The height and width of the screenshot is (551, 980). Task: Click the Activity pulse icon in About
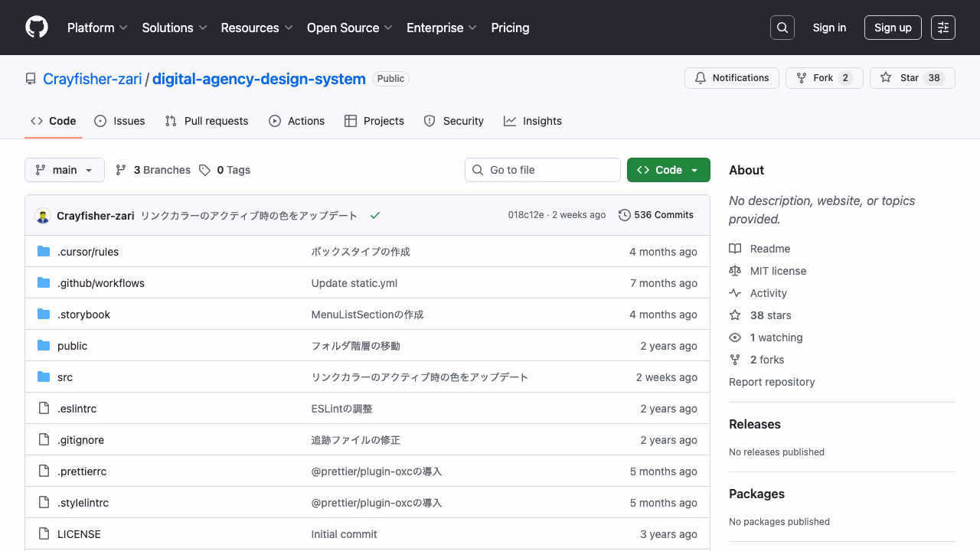(x=734, y=292)
